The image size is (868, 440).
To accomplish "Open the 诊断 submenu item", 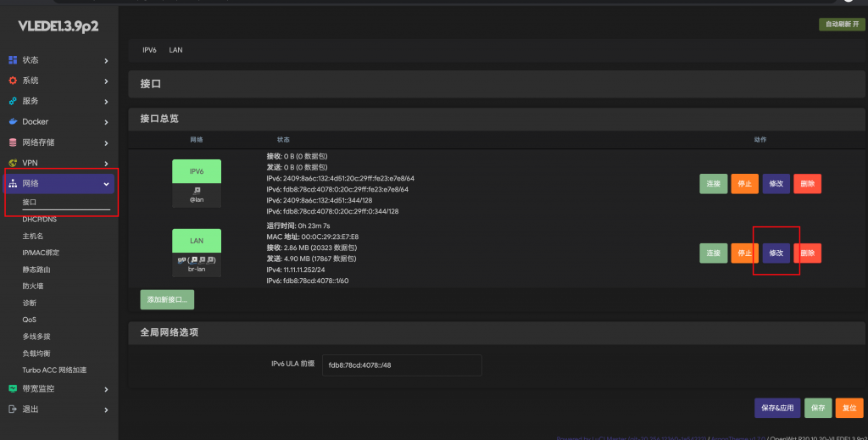I will (x=30, y=303).
